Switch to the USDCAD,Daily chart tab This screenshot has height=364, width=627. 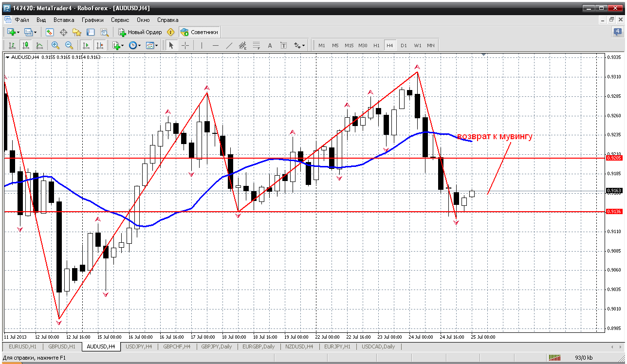[x=378, y=346]
